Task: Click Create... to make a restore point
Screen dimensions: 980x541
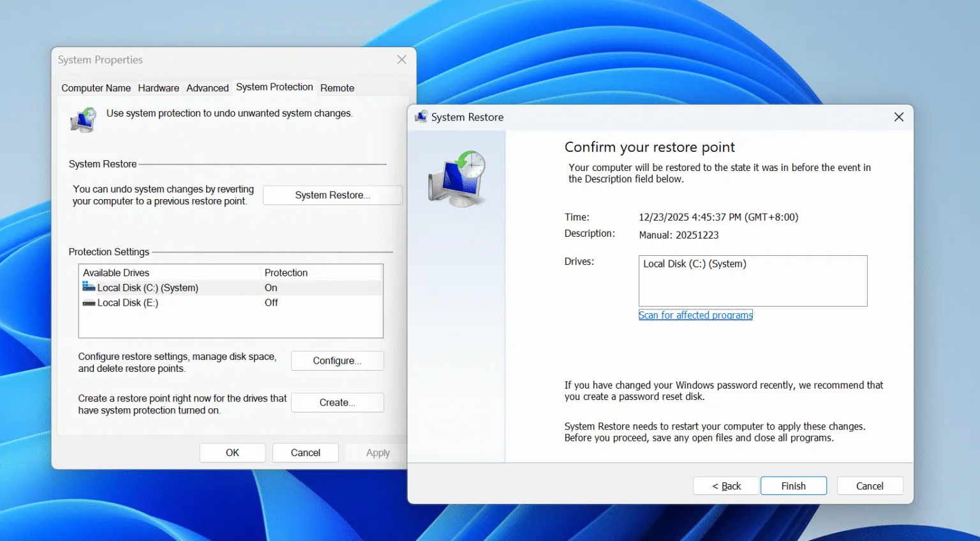Action: tap(337, 402)
